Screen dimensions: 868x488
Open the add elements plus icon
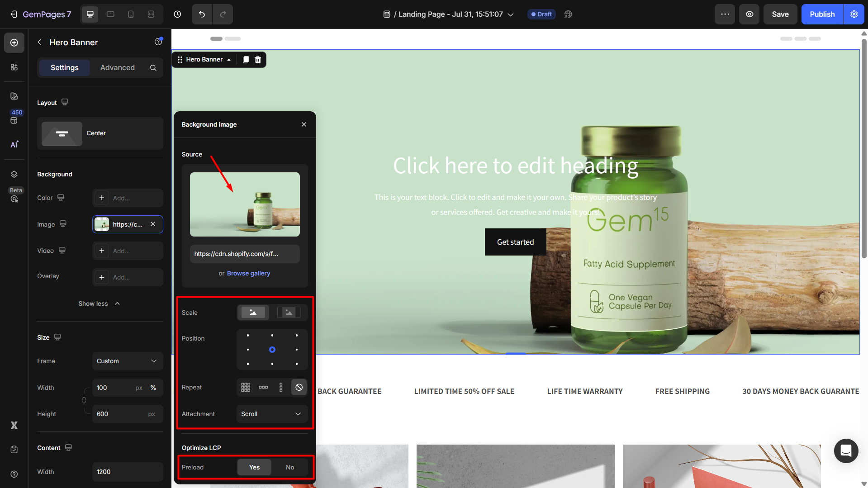(14, 43)
